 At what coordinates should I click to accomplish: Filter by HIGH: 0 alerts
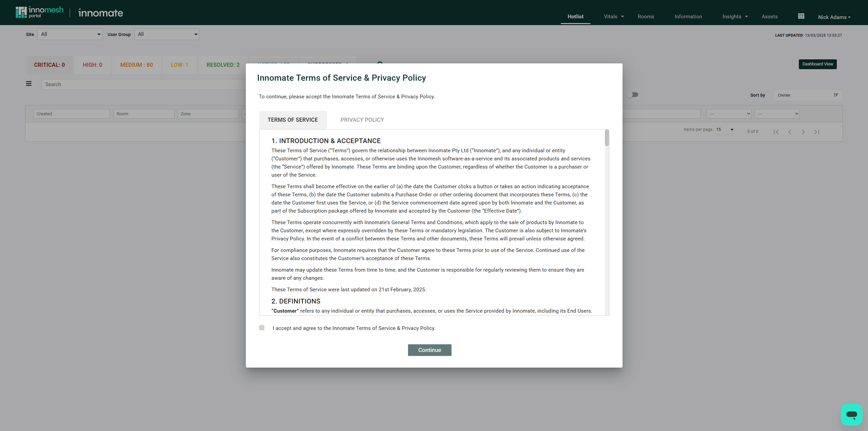pyautogui.click(x=93, y=65)
